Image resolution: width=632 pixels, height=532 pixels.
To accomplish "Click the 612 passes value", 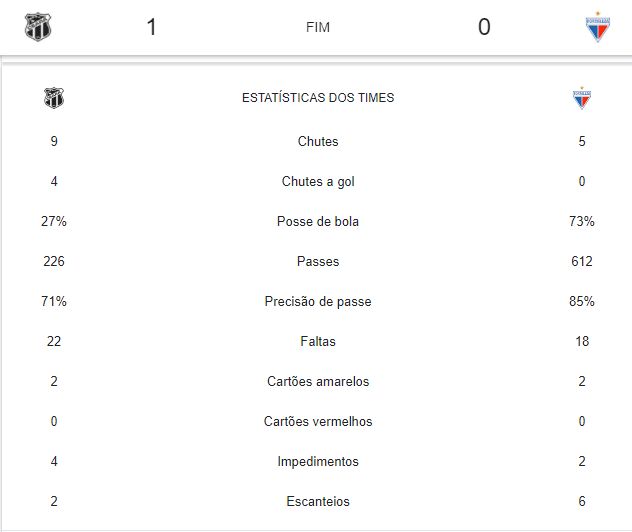I will tap(582, 261).
